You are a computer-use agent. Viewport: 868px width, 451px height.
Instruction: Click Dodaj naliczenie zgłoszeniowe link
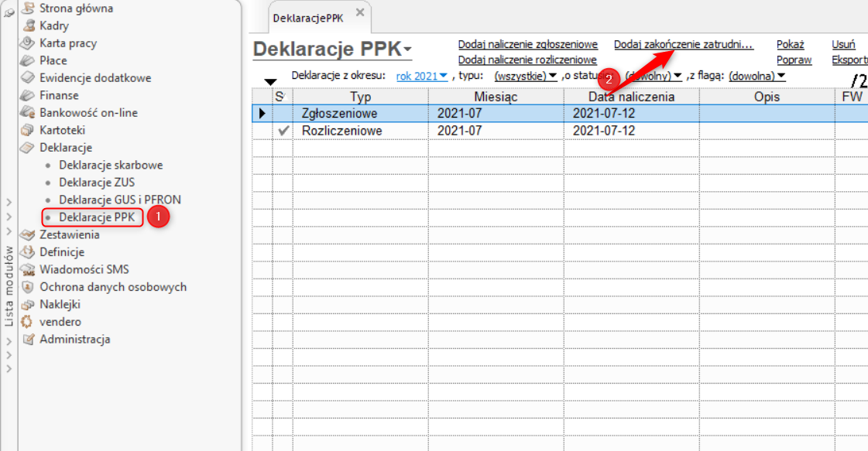pyautogui.click(x=527, y=44)
